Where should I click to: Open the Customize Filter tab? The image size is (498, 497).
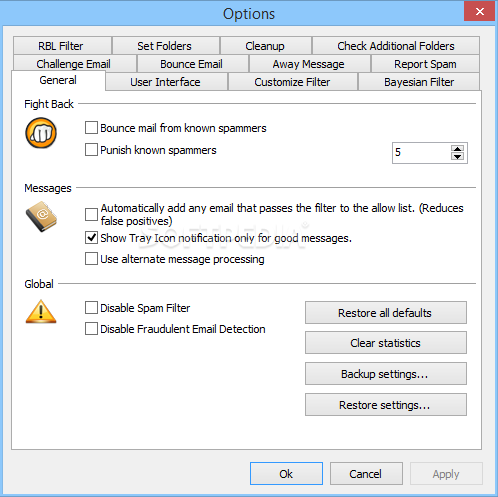293,82
